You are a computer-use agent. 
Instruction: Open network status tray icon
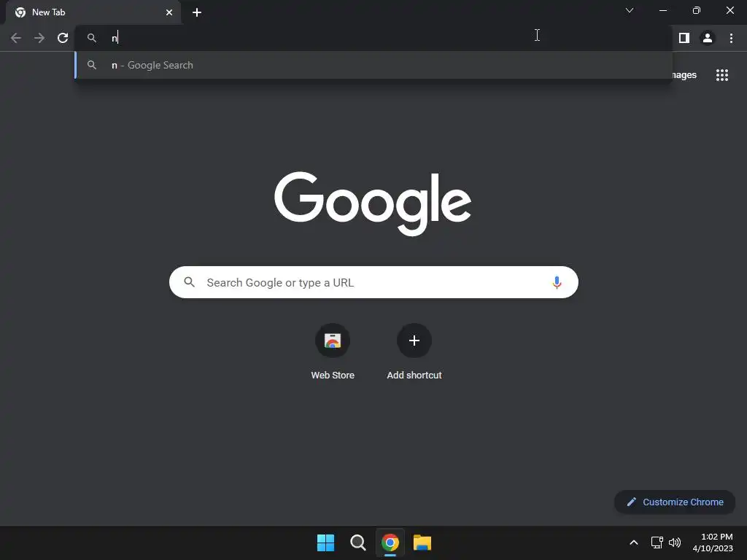point(657,542)
